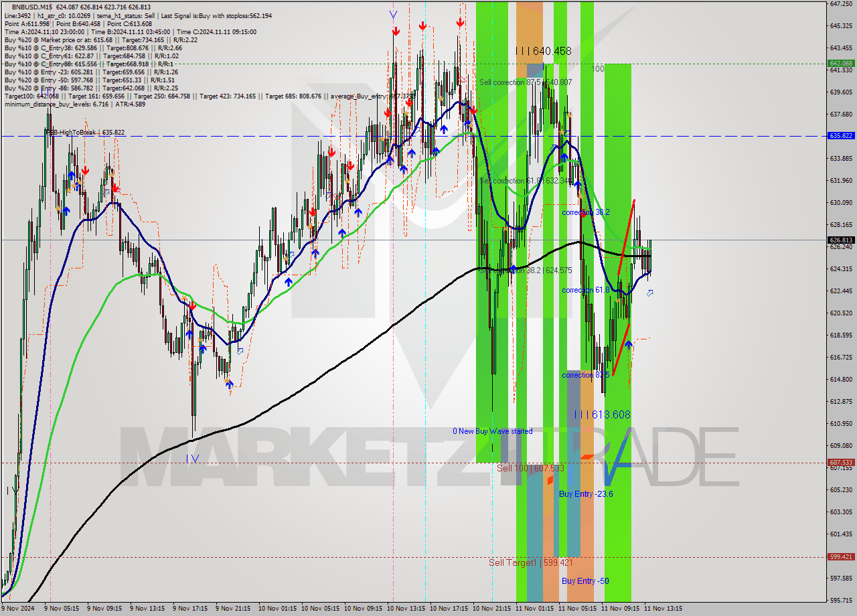Click the 618.595 price scale value
This screenshot has width=857, height=616.
[841, 335]
